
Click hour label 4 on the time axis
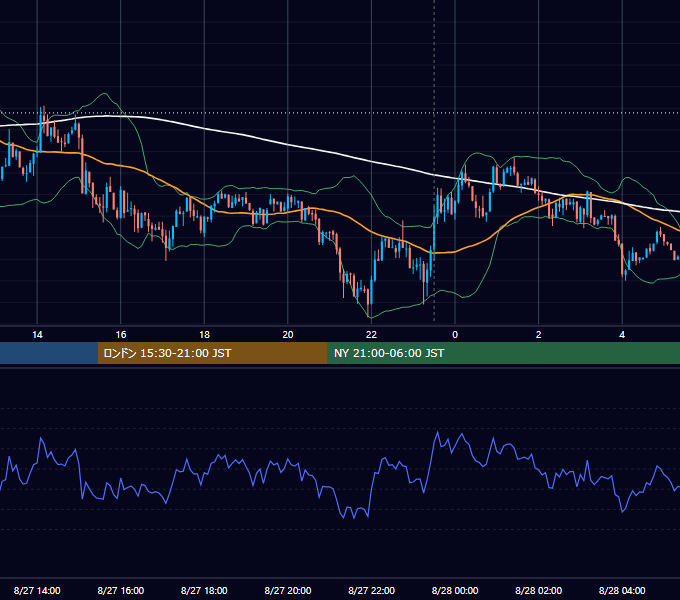622,335
